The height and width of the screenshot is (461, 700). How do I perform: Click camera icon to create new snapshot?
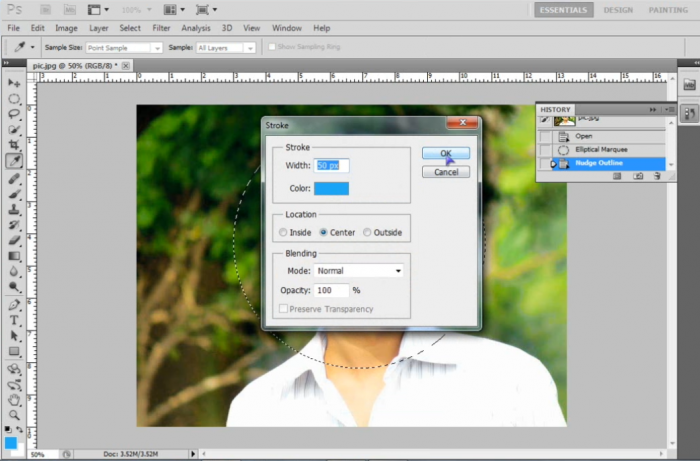[638, 176]
